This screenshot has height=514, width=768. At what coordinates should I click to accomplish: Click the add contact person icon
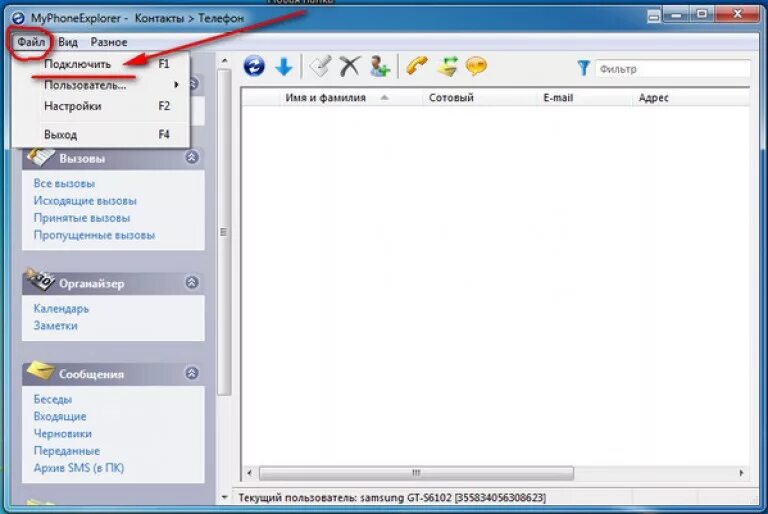pyautogui.click(x=379, y=66)
